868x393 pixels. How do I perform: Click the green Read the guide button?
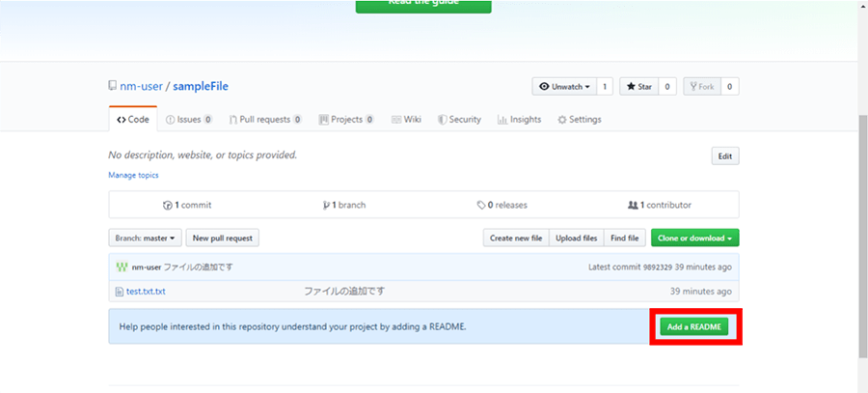coord(423,5)
